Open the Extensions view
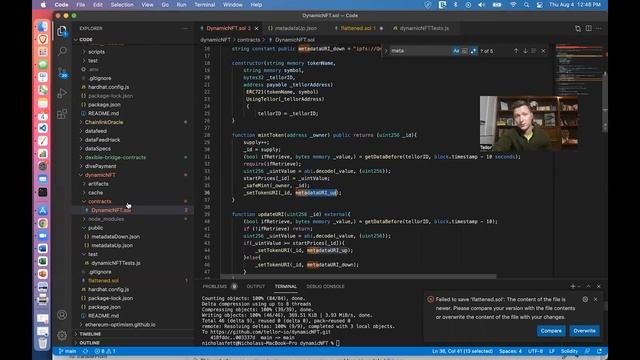 coord(62,114)
